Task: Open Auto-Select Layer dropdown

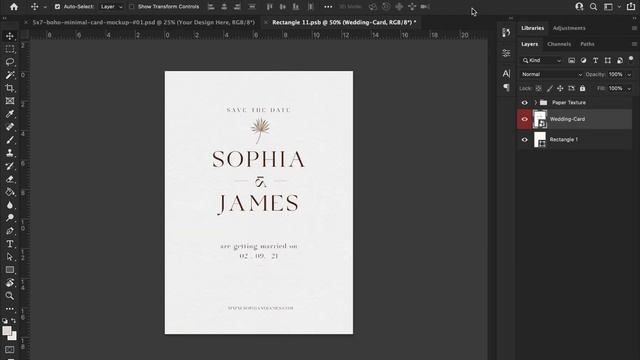Action: tap(111, 7)
